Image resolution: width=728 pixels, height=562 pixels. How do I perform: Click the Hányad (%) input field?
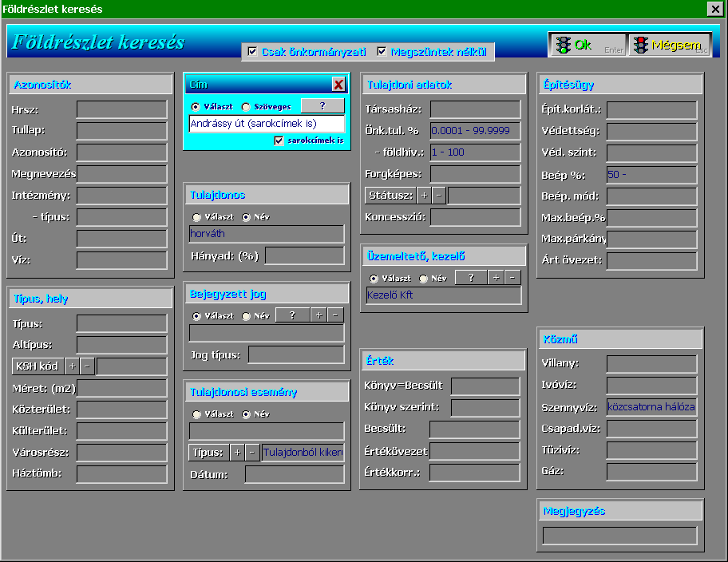coord(305,256)
